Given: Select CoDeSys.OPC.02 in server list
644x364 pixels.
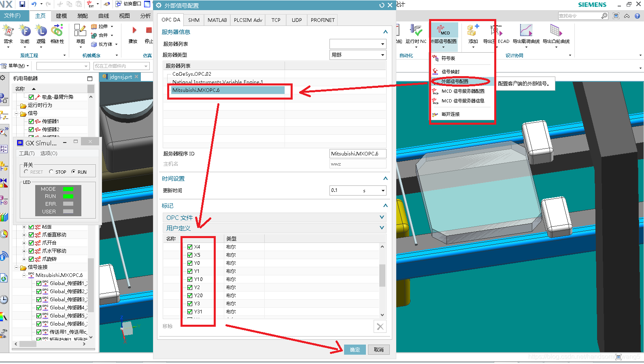Looking at the screenshot, I should coord(192,74).
